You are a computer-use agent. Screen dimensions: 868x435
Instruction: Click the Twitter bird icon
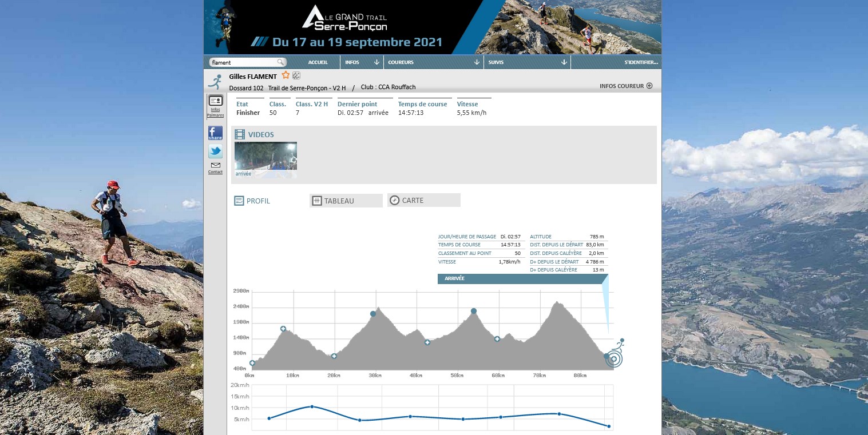[215, 151]
